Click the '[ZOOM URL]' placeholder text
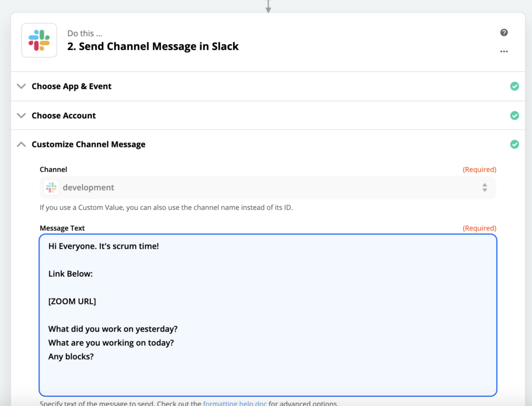The image size is (532, 406). [x=72, y=301]
